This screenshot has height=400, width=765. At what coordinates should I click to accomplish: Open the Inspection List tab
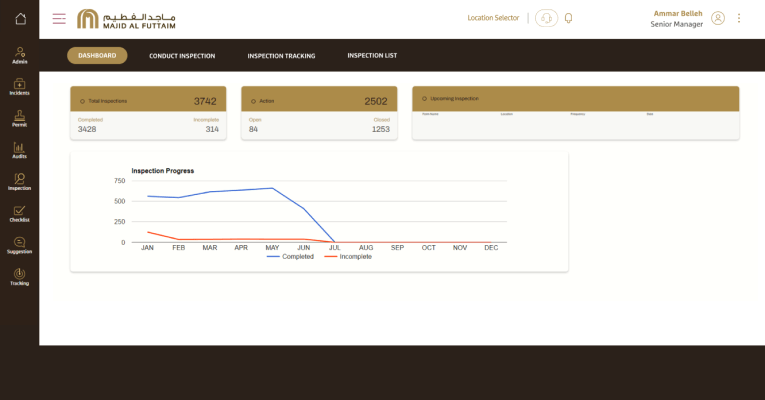click(372, 56)
